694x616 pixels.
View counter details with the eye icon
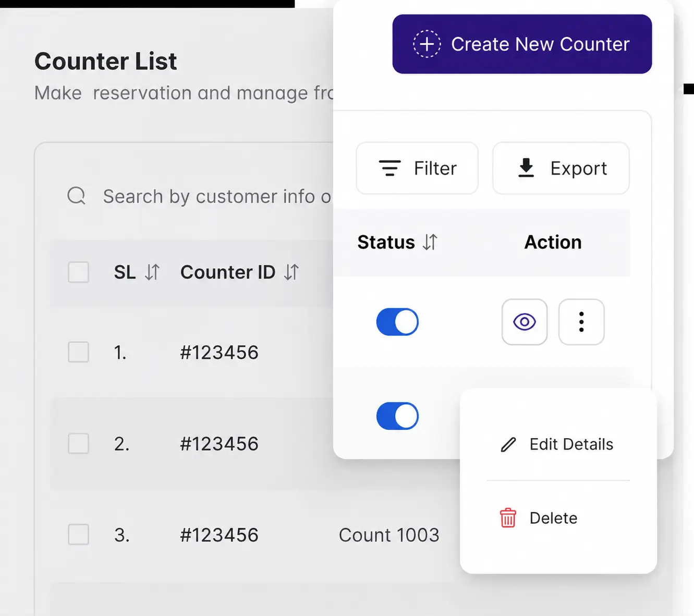525,322
